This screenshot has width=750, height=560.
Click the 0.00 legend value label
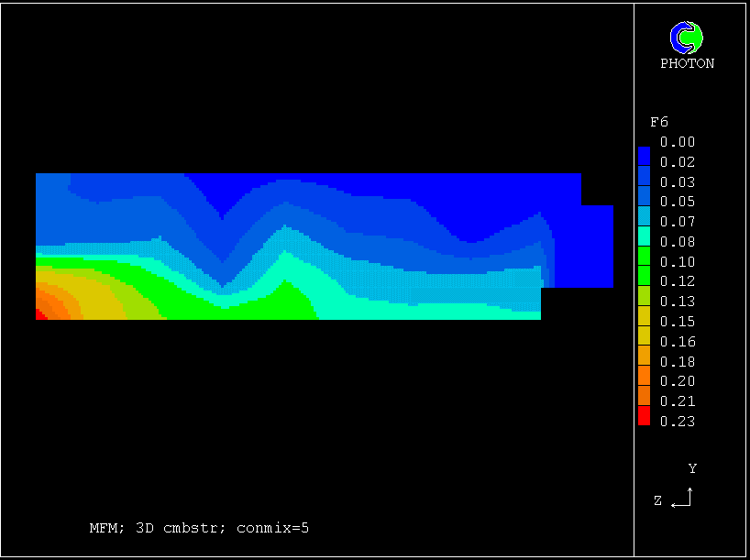pos(678,142)
